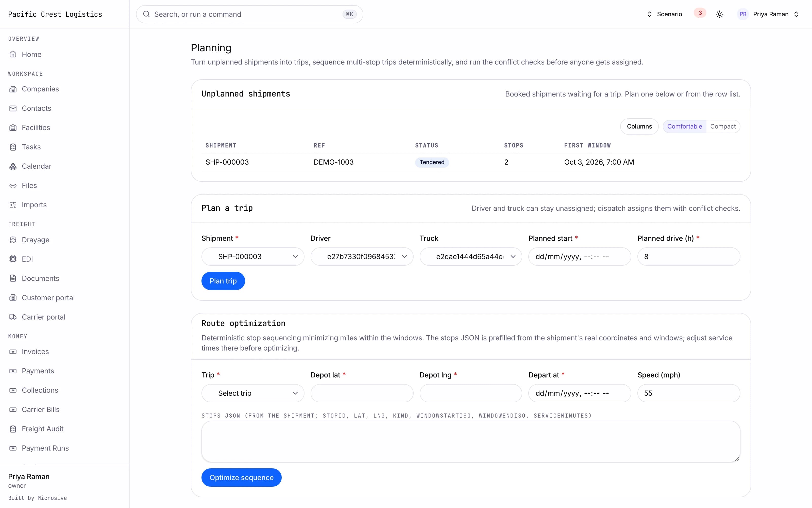
Task: Click the Calendar sidebar icon
Action: (13, 166)
